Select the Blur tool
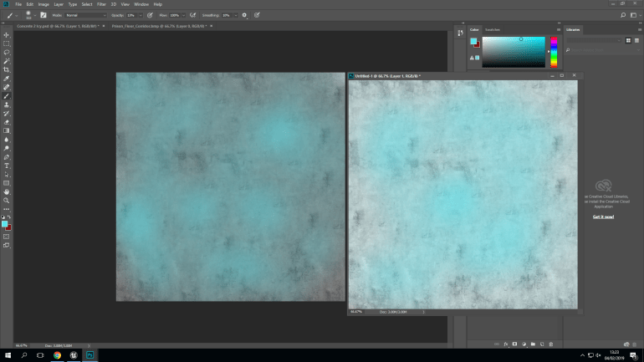The width and height of the screenshot is (644, 362). click(x=7, y=140)
